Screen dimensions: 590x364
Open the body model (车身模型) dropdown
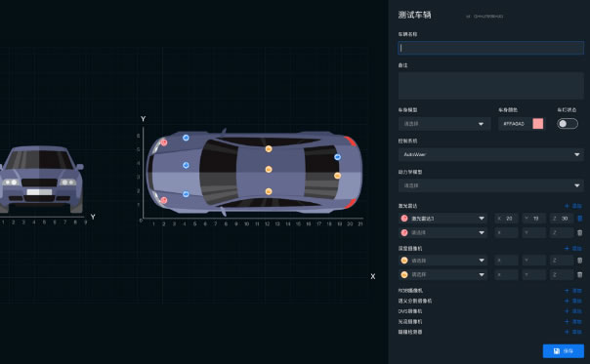444,124
